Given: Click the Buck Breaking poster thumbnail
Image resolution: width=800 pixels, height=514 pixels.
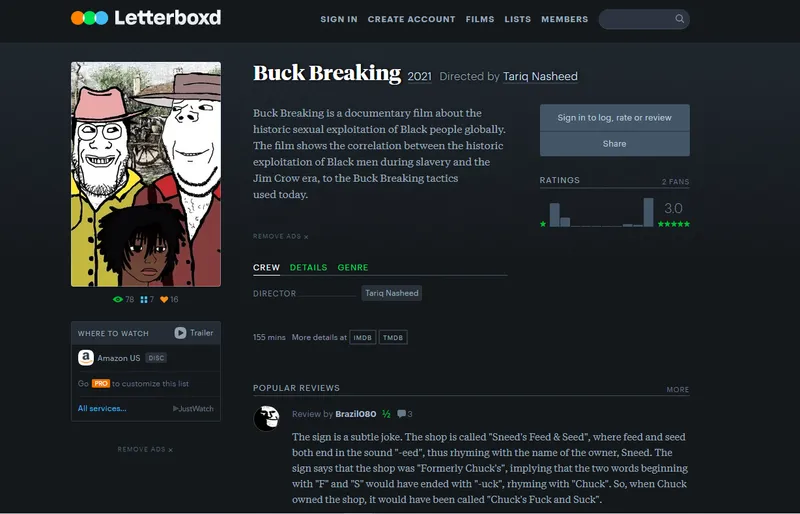Looking at the screenshot, I should point(146,174).
